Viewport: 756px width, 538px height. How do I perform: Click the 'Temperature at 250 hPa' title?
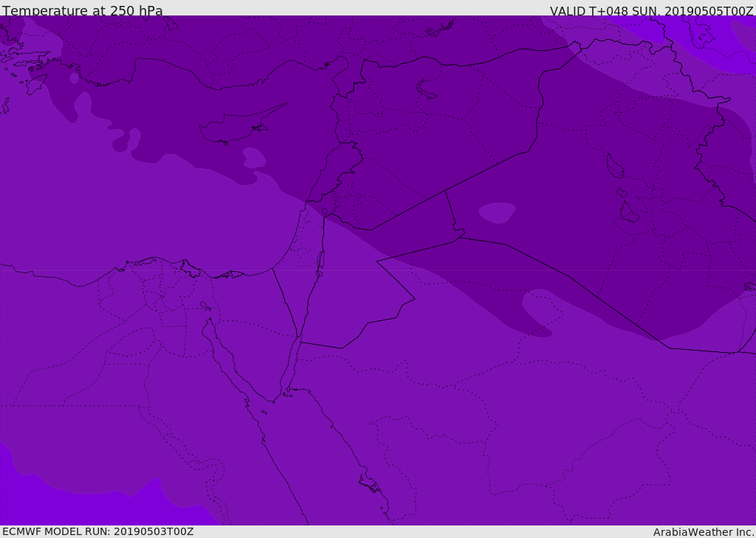(x=83, y=10)
